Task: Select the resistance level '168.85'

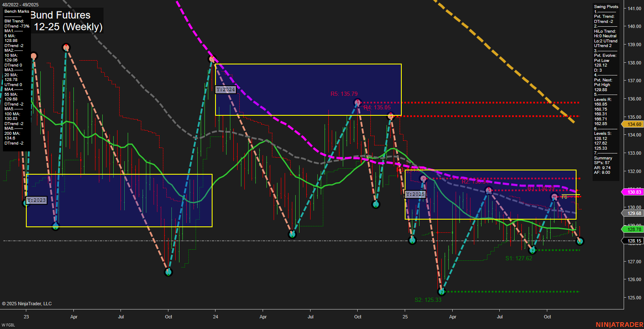Action: pyautogui.click(x=600, y=104)
